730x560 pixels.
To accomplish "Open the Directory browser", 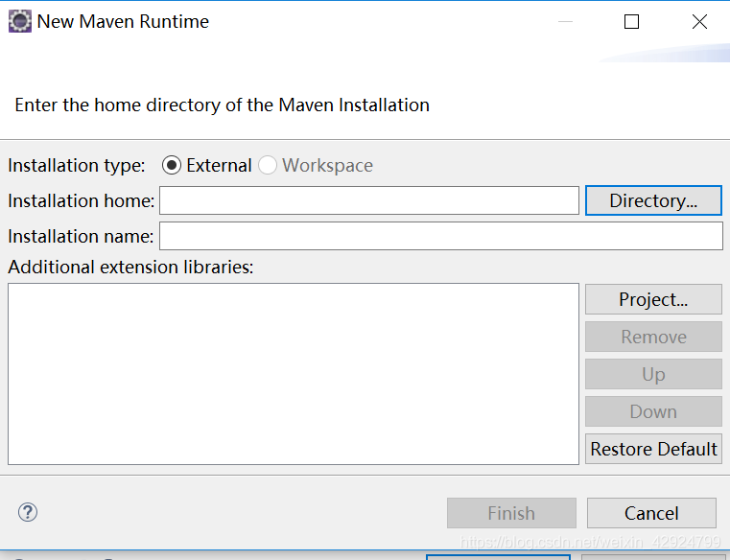I will (653, 200).
